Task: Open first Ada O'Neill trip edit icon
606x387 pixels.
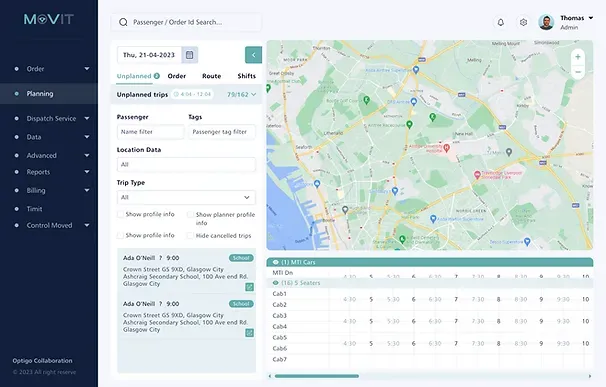Action: click(249, 287)
